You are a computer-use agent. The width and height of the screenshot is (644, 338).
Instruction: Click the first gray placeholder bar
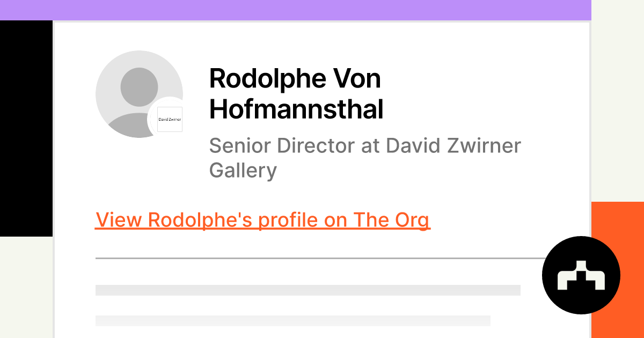[x=308, y=290]
